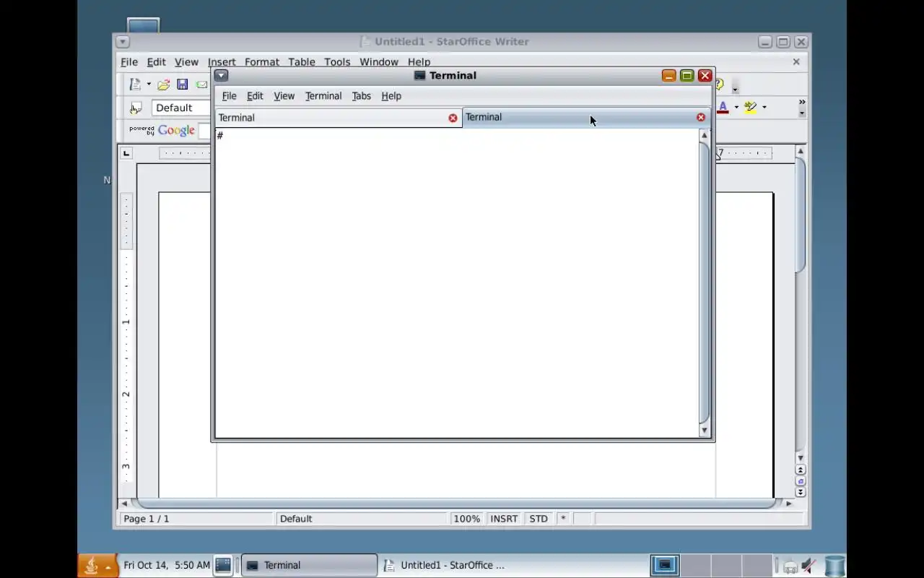The width and height of the screenshot is (924, 578).
Task: Click the Terminal scrollbar down arrow
Action: click(x=705, y=431)
